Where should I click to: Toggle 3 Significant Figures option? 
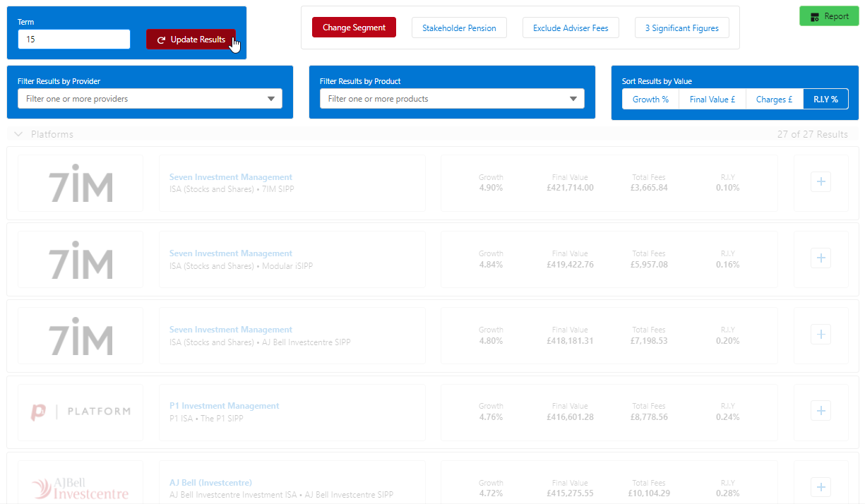(x=681, y=28)
